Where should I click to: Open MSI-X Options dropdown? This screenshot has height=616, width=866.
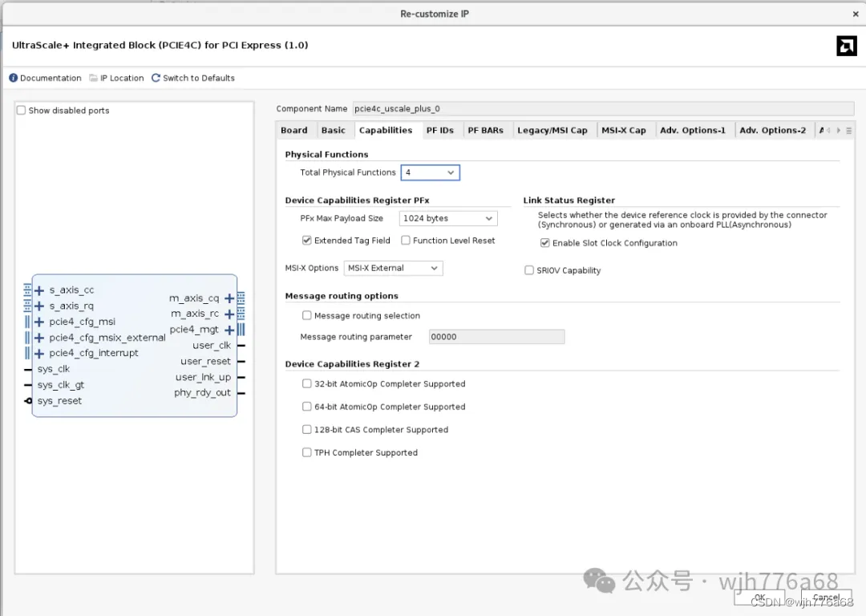(x=393, y=268)
